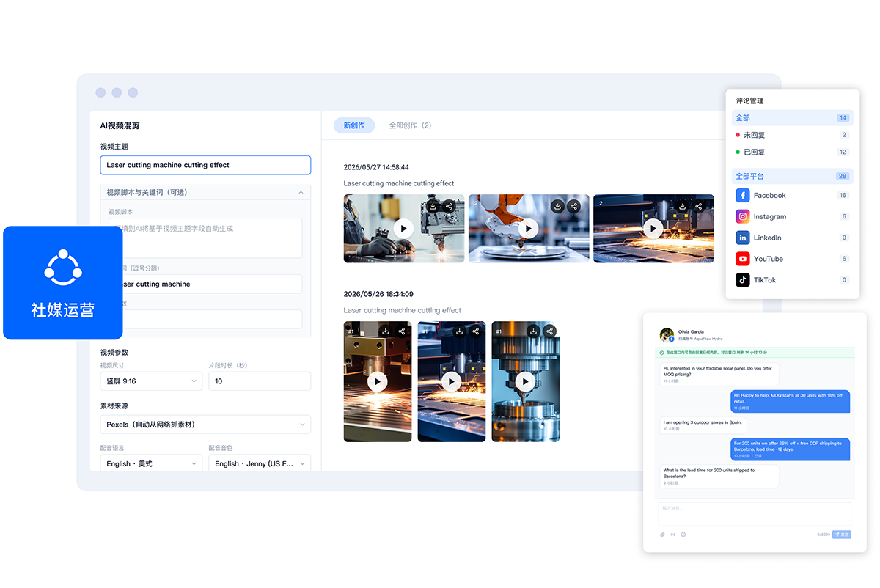Share the gloved worker video clip

coord(450,207)
